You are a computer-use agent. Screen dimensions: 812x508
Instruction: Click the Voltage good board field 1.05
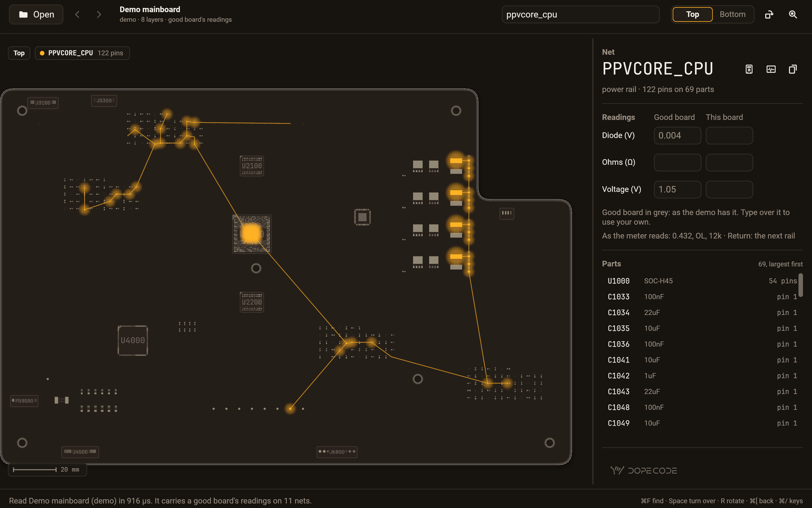click(x=677, y=189)
